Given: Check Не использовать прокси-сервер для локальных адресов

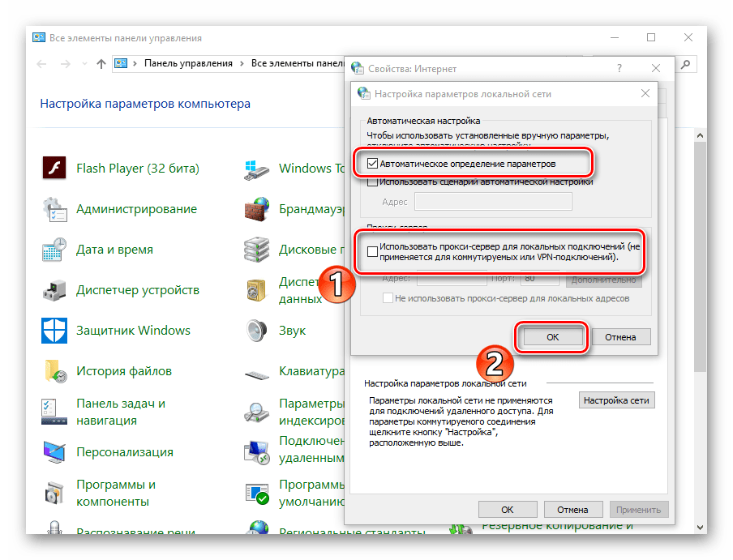Looking at the screenshot, I should click(388, 298).
